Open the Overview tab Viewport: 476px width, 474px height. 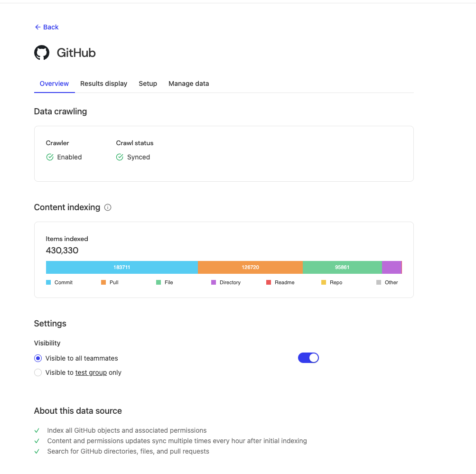click(54, 84)
